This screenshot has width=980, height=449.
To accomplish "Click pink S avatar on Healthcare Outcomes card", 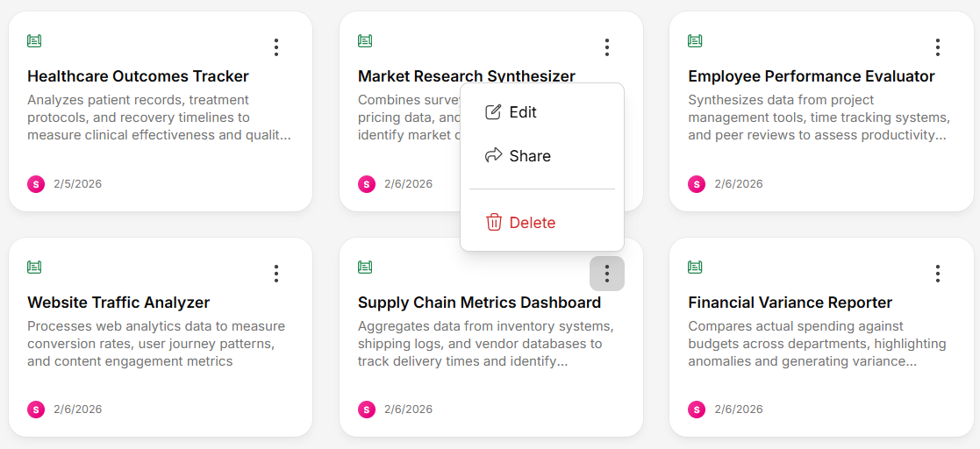I will coord(36,184).
